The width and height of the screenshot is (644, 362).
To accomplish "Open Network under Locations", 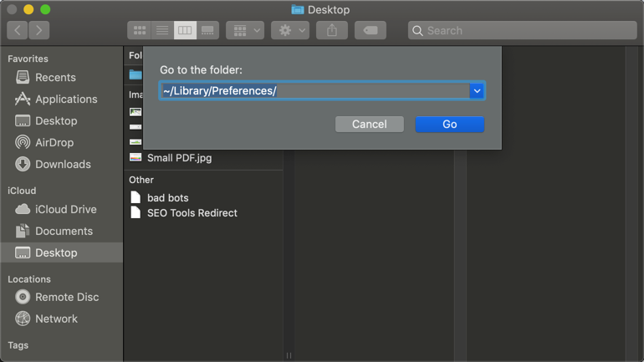I will coord(56,319).
